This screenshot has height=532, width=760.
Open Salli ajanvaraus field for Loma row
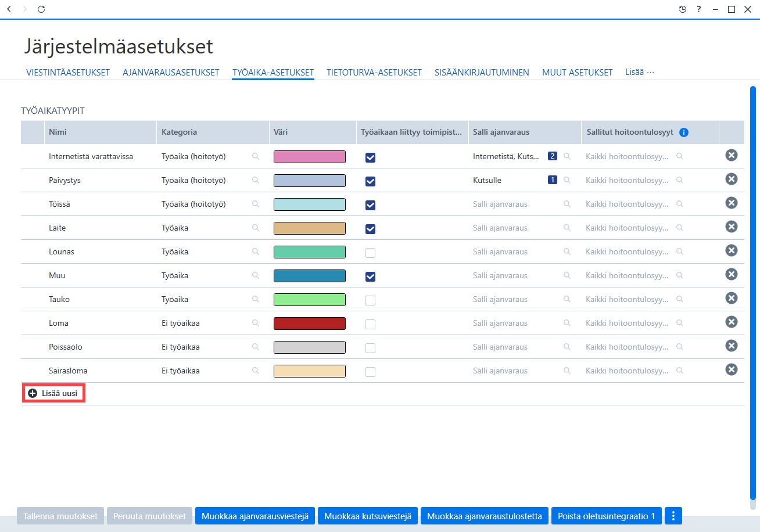tap(524, 323)
